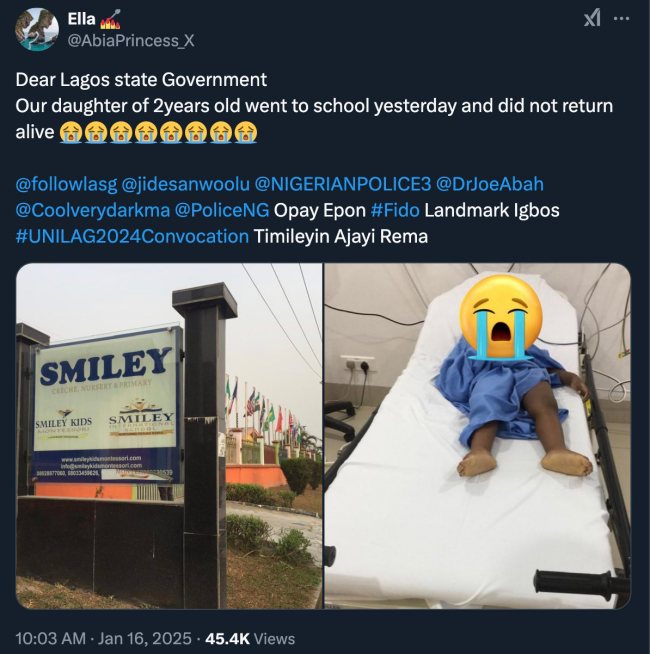Open the @followlasg mention

click(x=64, y=185)
